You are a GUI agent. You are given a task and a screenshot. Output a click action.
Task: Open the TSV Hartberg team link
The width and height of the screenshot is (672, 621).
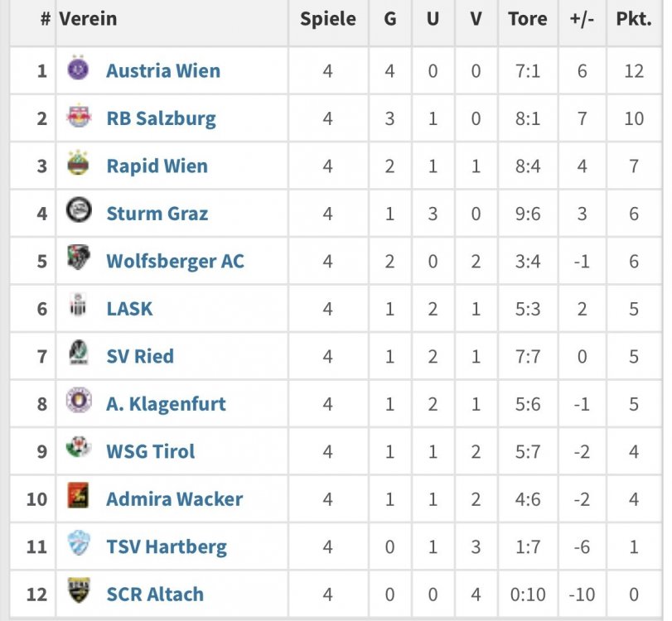[x=167, y=547]
